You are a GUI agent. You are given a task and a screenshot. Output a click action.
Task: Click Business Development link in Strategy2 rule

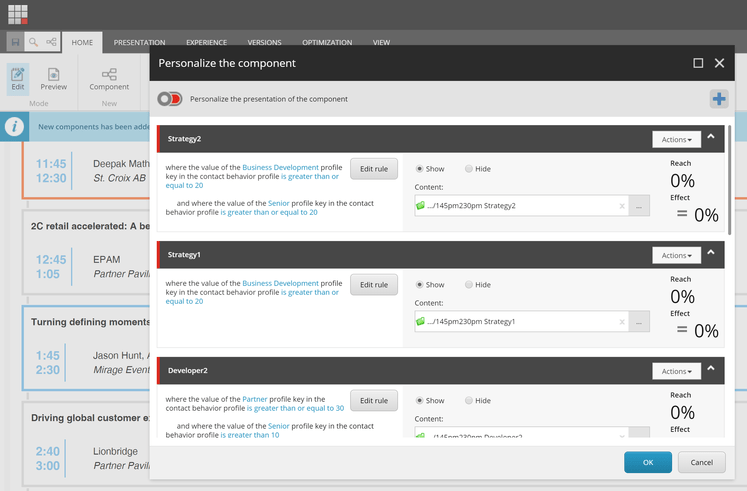click(x=280, y=167)
